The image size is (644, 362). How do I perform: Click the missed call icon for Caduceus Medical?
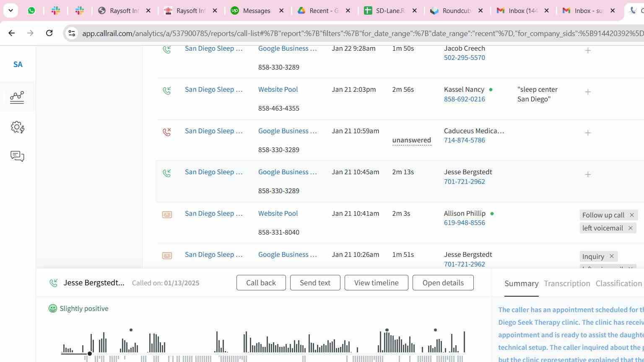(x=167, y=132)
